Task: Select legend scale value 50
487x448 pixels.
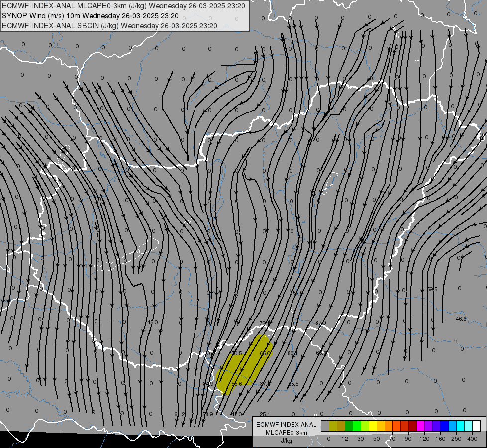Action: tap(377, 439)
